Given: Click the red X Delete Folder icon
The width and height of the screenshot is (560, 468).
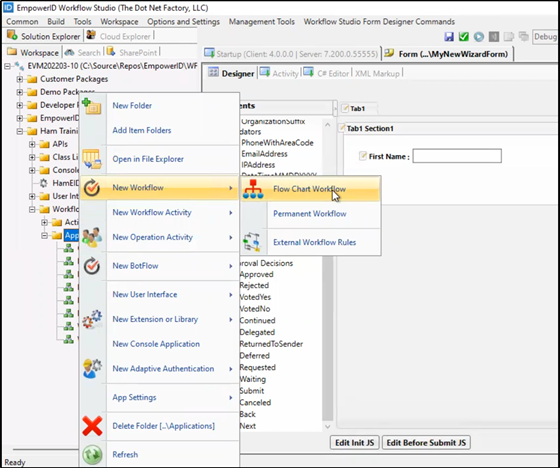Looking at the screenshot, I should (x=92, y=426).
